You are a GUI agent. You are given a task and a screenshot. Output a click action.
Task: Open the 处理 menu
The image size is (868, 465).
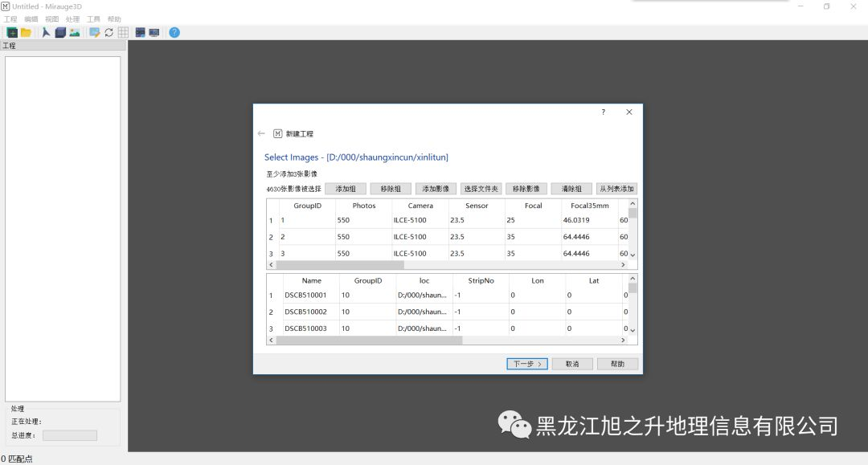click(72, 18)
